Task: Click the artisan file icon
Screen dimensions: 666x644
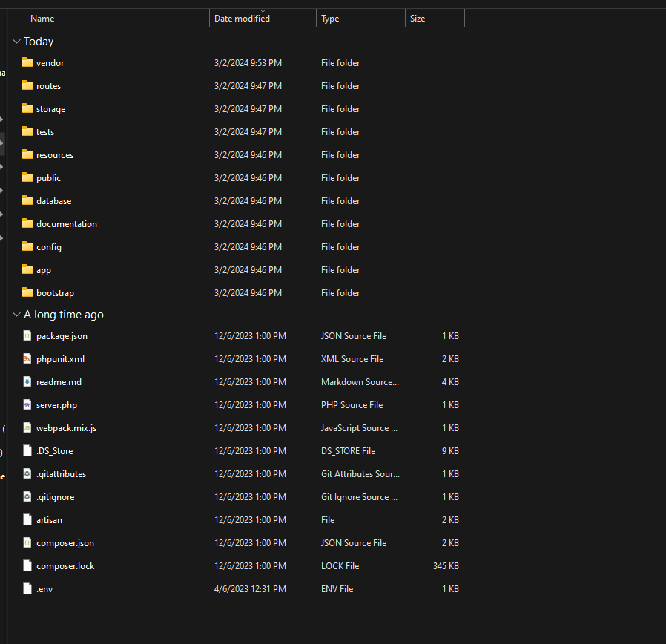Action: click(x=27, y=519)
